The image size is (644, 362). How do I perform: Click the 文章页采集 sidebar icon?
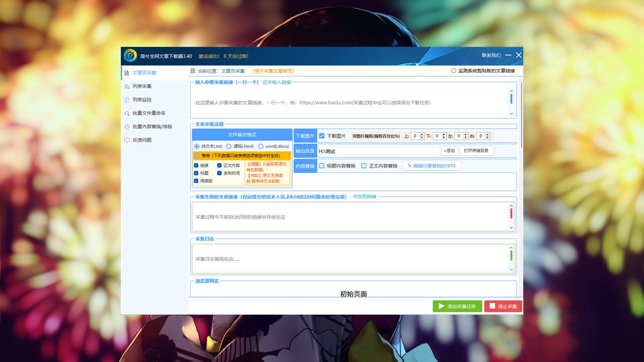click(127, 73)
